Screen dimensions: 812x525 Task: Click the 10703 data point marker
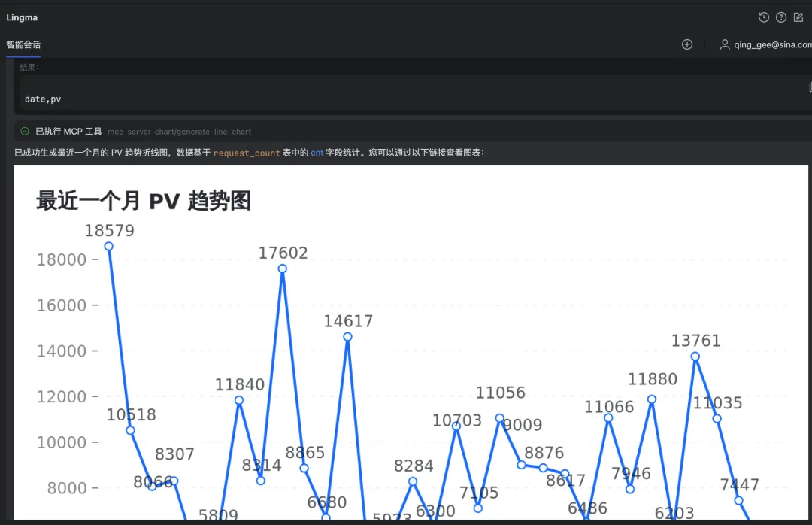pos(456,426)
